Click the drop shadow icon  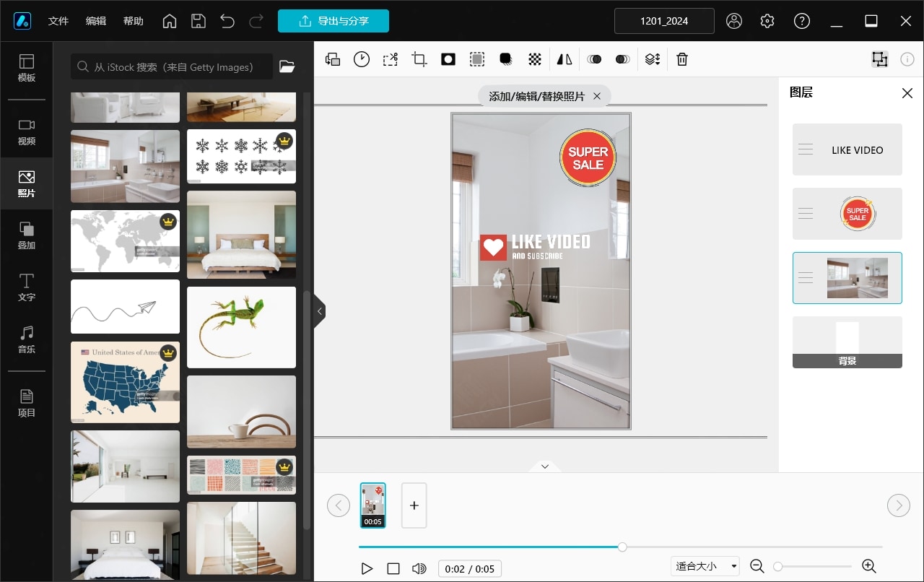[x=506, y=60]
